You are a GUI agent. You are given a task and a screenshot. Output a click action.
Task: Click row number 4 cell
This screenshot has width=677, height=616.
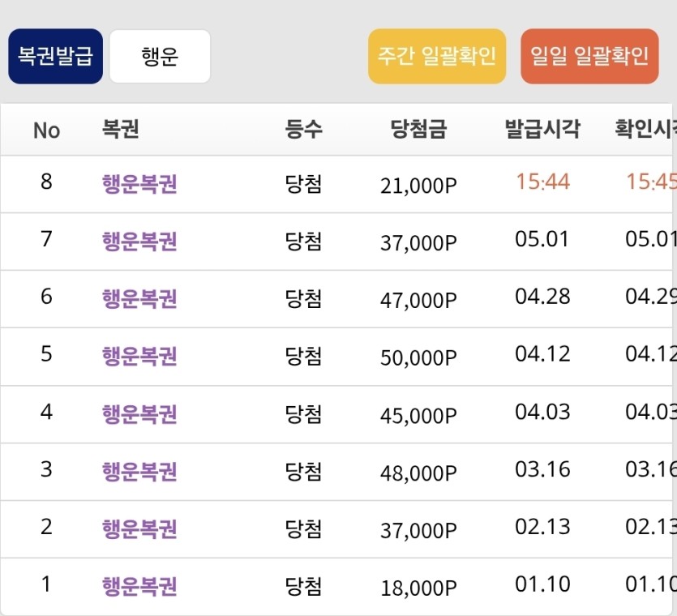47,412
